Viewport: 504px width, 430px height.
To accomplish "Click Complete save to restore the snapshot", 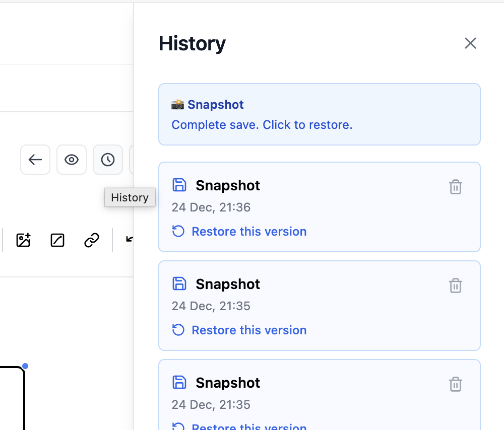I will pyautogui.click(x=262, y=124).
